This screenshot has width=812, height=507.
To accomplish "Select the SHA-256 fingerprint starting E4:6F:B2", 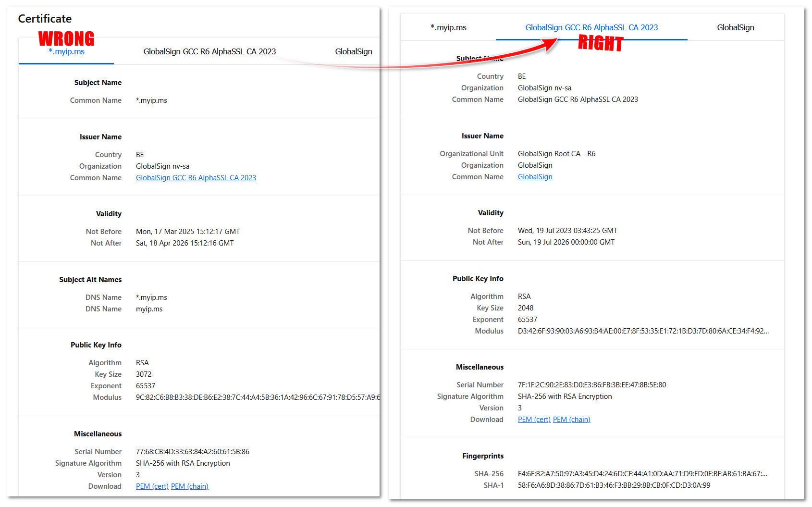I will (643, 474).
